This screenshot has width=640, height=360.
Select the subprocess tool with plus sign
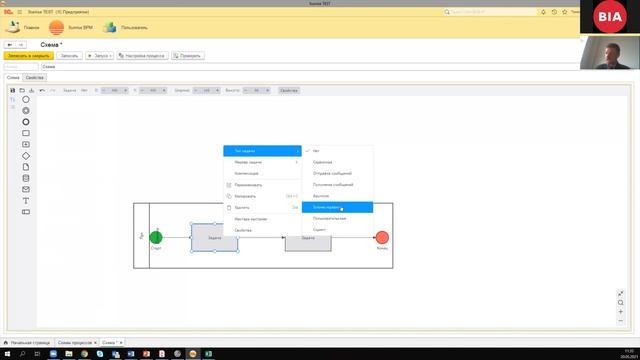(26, 144)
